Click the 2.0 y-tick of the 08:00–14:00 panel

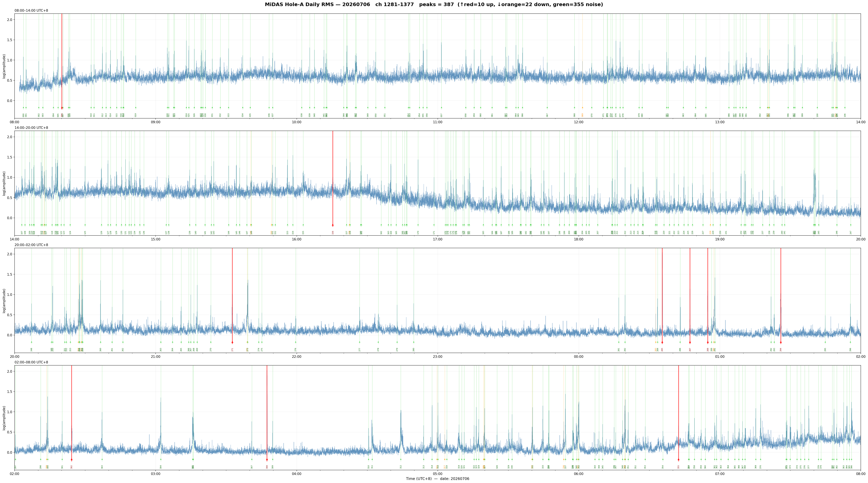[x=10, y=20]
